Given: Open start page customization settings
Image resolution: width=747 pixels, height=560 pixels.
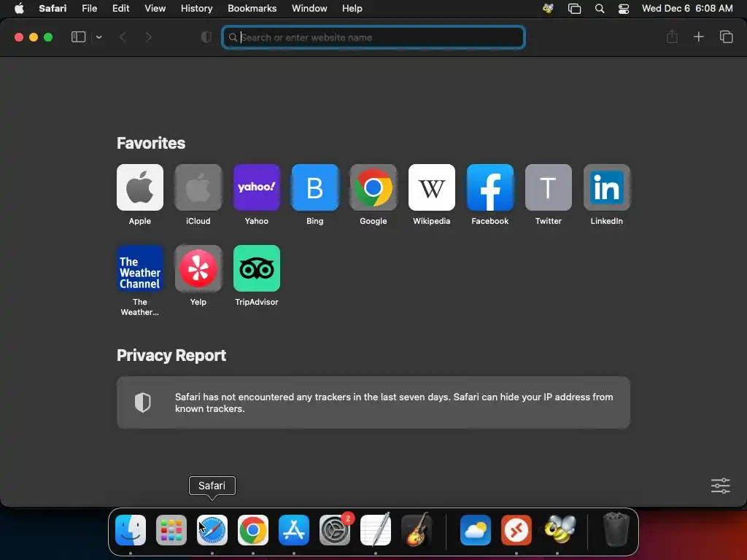Looking at the screenshot, I should (720, 486).
